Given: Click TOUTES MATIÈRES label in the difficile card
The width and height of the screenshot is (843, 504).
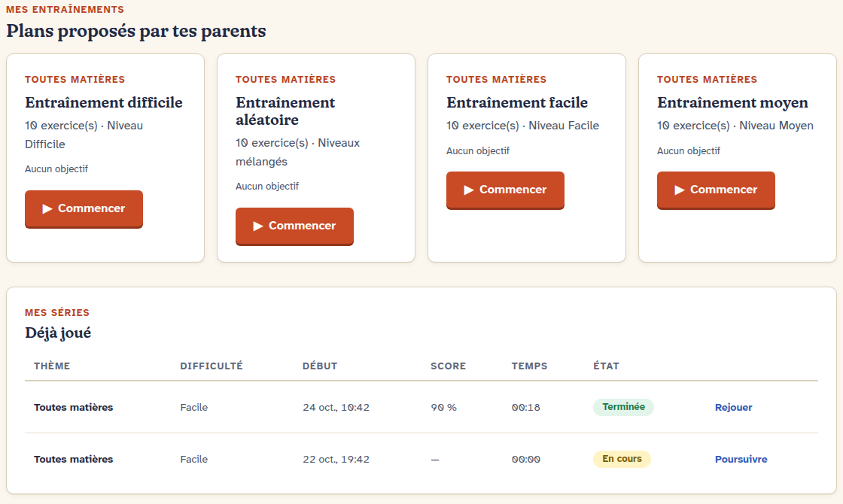Looking at the screenshot, I should pyautogui.click(x=75, y=80).
